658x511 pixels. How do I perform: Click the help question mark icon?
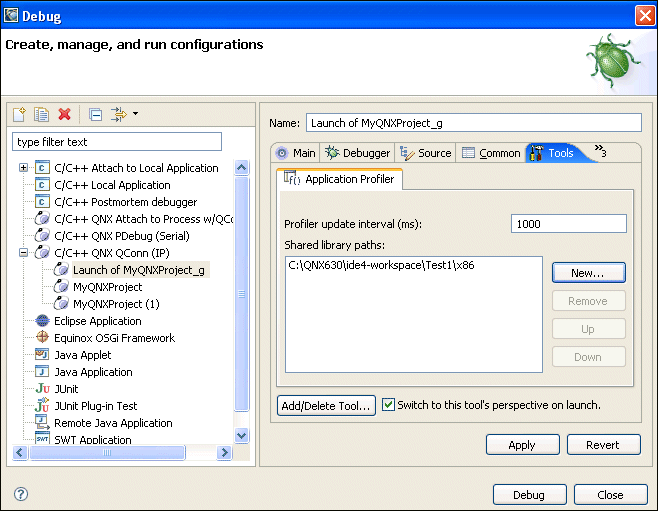coord(21,494)
